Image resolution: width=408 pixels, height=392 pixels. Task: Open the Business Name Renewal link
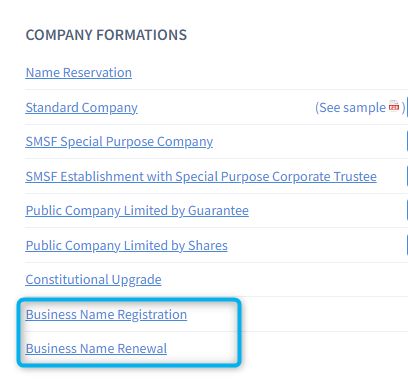96,349
